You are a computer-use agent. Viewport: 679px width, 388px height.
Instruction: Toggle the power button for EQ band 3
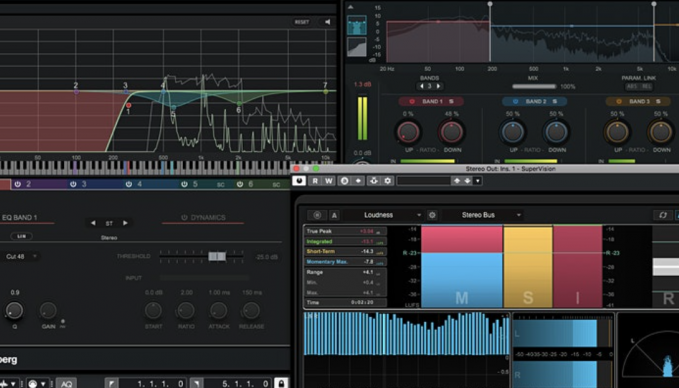(x=73, y=184)
